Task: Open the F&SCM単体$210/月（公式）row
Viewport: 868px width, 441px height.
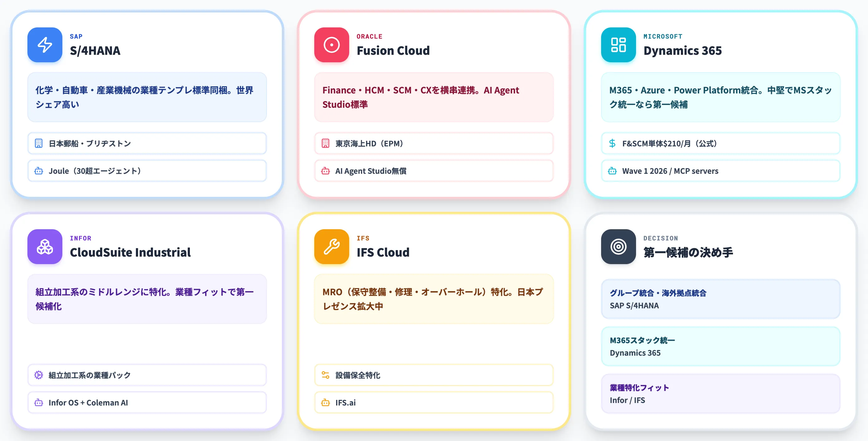Action: pos(721,143)
